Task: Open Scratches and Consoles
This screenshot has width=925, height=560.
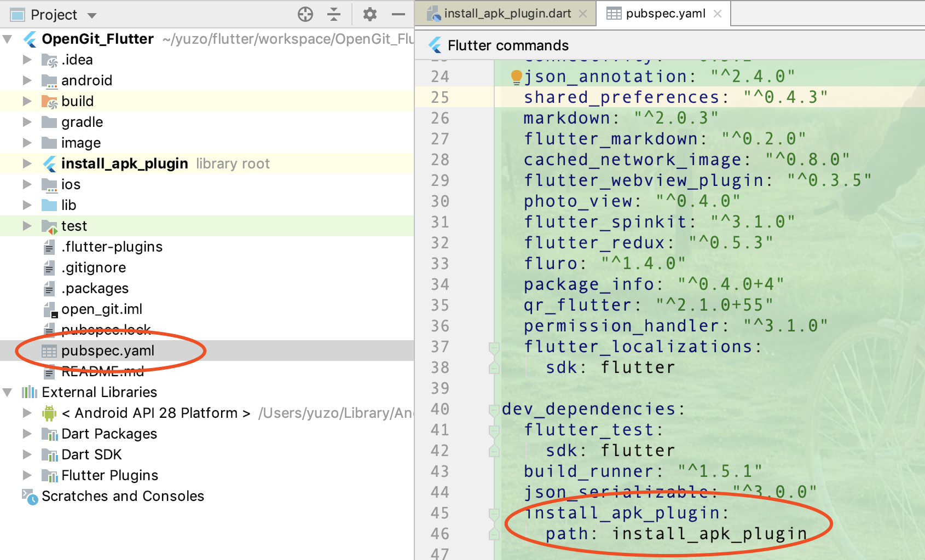Action: tap(123, 496)
